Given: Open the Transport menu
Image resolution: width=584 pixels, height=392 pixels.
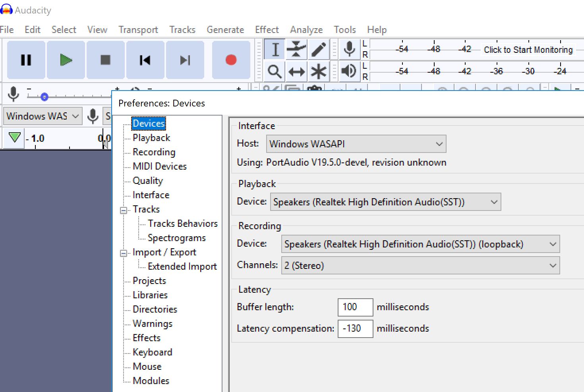Looking at the screenshot, I should pos(138,30).
